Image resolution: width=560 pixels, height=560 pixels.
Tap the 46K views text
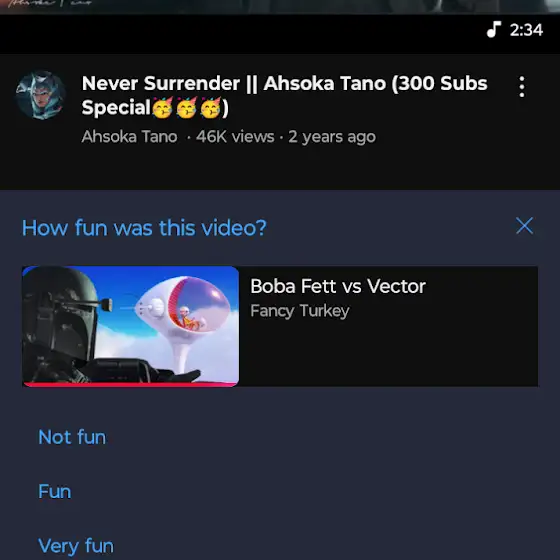(235, 136)
